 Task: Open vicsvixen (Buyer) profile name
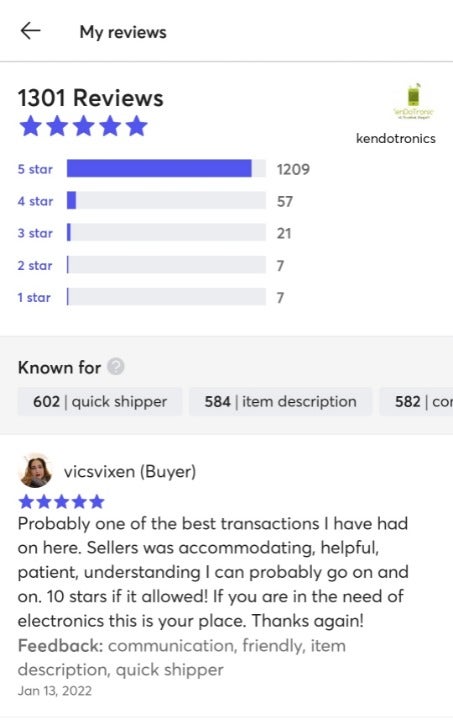[130, 472]
